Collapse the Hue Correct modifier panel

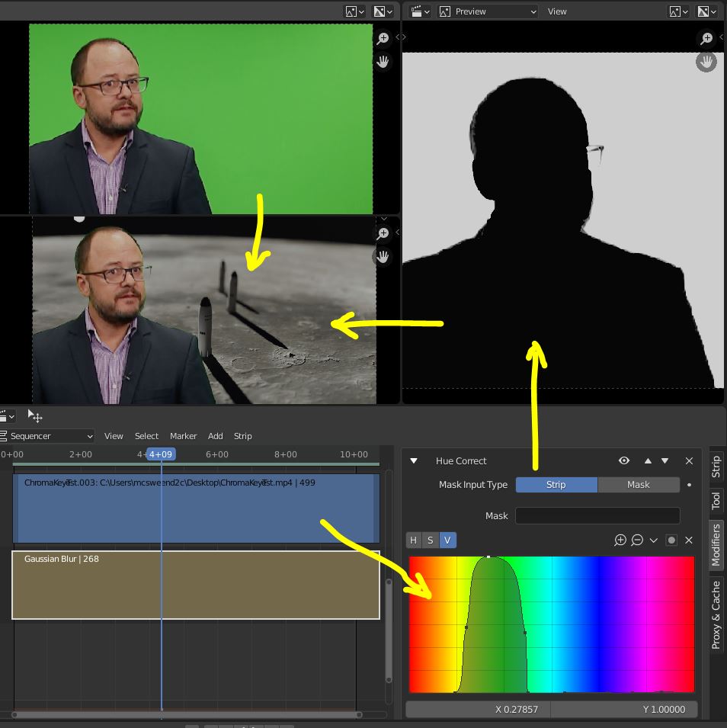(x=414, y=461)
